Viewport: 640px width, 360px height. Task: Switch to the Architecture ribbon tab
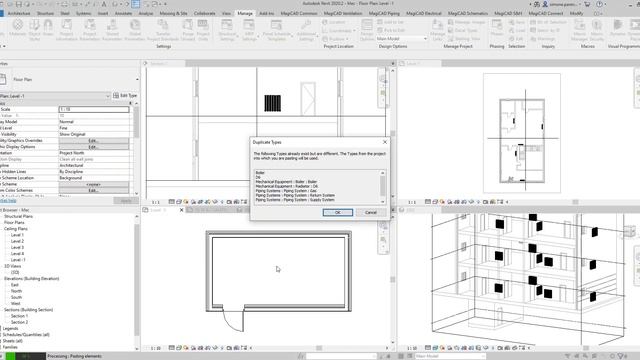pos(19,13)
